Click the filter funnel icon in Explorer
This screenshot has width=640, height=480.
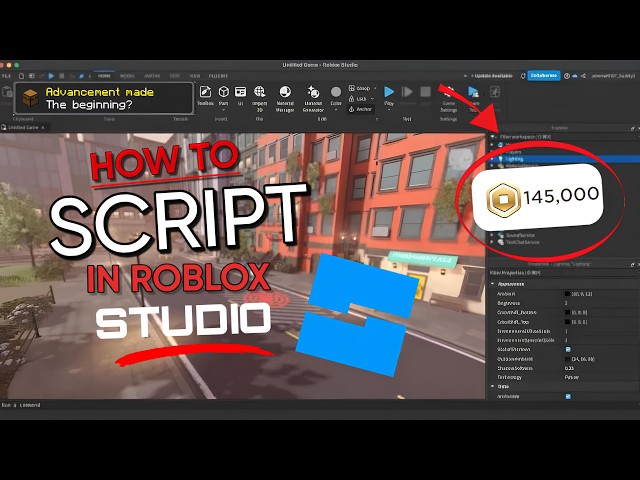[493, 137]
